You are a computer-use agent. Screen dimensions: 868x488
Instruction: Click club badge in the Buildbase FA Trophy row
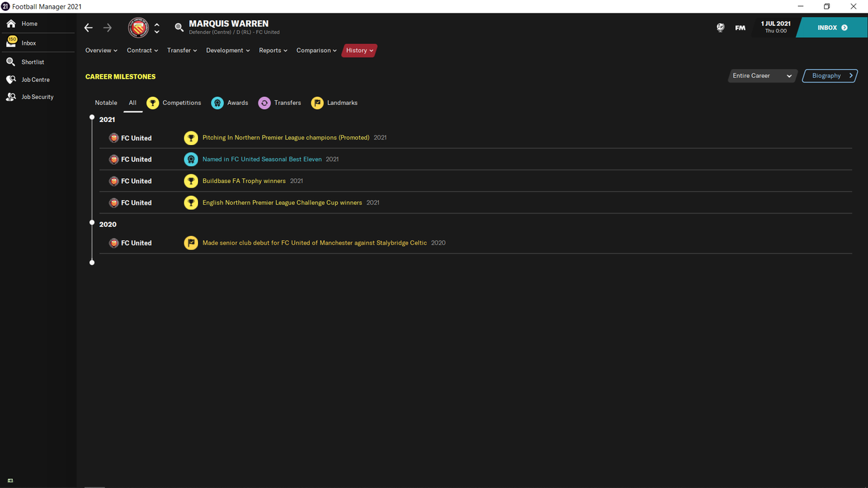(x=114, y=181)
